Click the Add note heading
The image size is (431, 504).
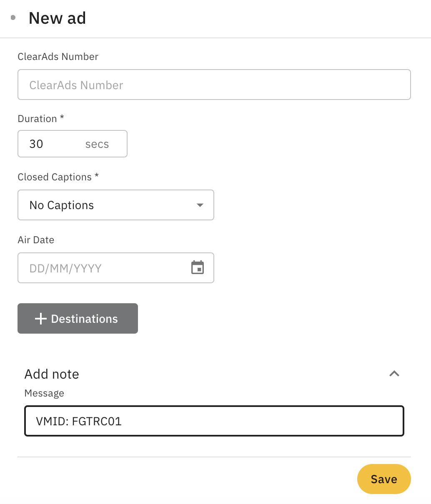pyautogui.click(x=52, y=374)
